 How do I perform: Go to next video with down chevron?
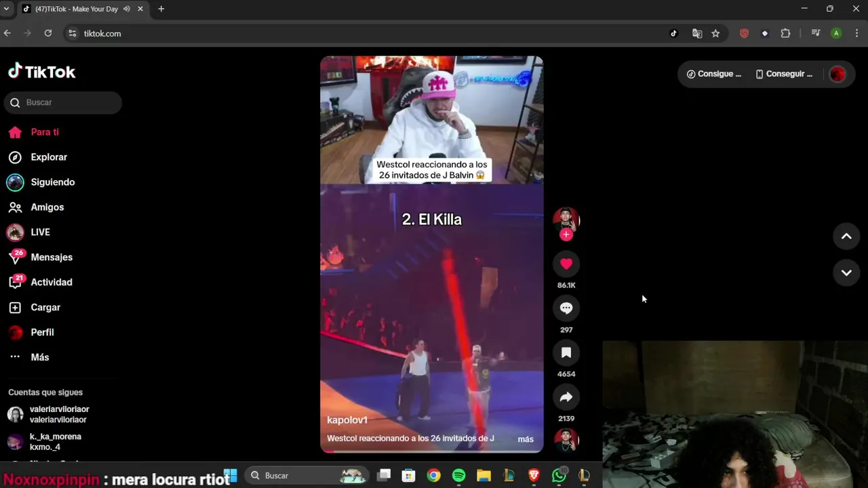pyautogui.click(x=846, y=272)
